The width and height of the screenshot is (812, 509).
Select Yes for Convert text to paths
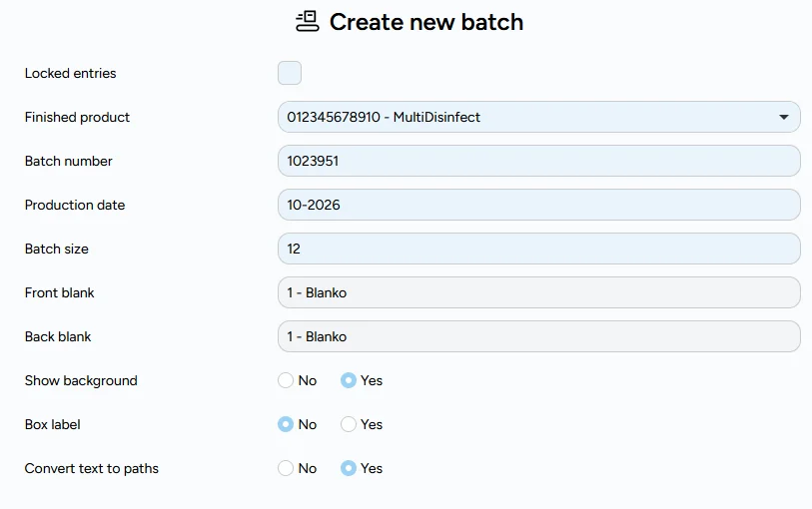[349, 469]
